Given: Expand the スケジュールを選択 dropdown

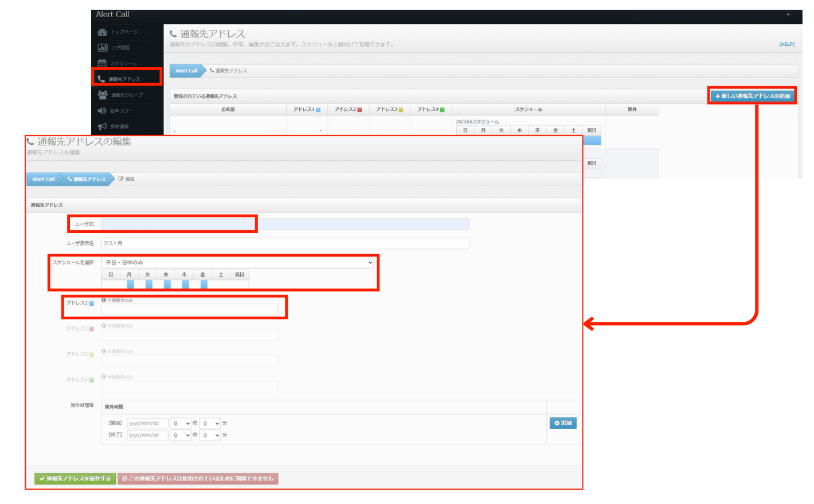Looking at the screenshot, I should (237, 262).
